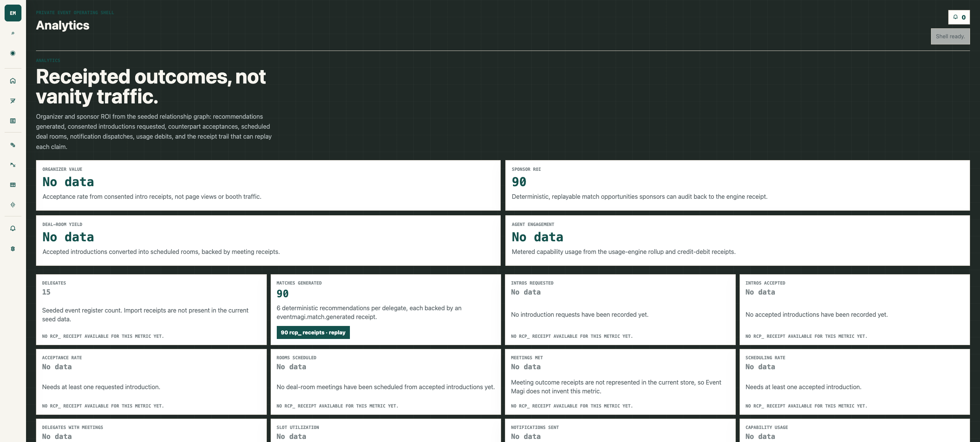Open settings from sidebar gear icon
Image resolution: width=980 pixels, height=442 pixels.
pos(13,249)
